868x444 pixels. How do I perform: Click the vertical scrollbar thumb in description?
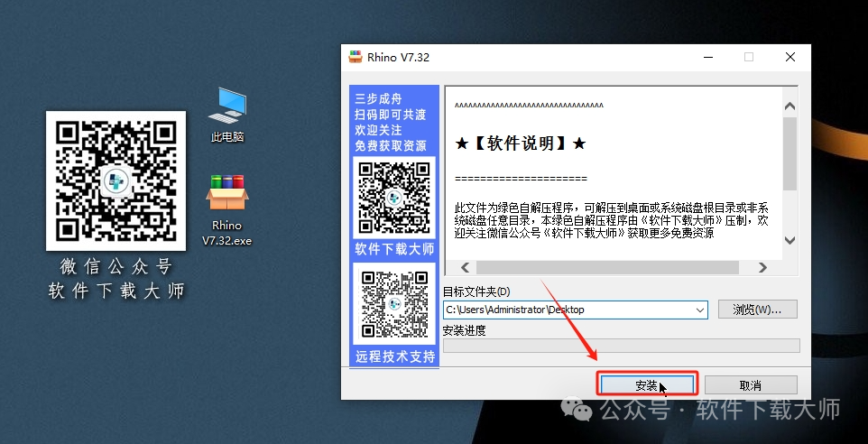coord(790,153)
